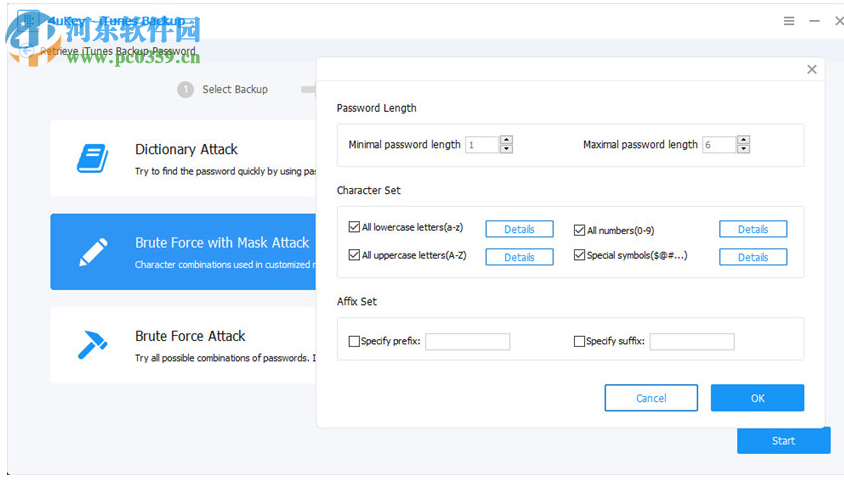Click the Dictionary Attack book icon

(92, 158)
